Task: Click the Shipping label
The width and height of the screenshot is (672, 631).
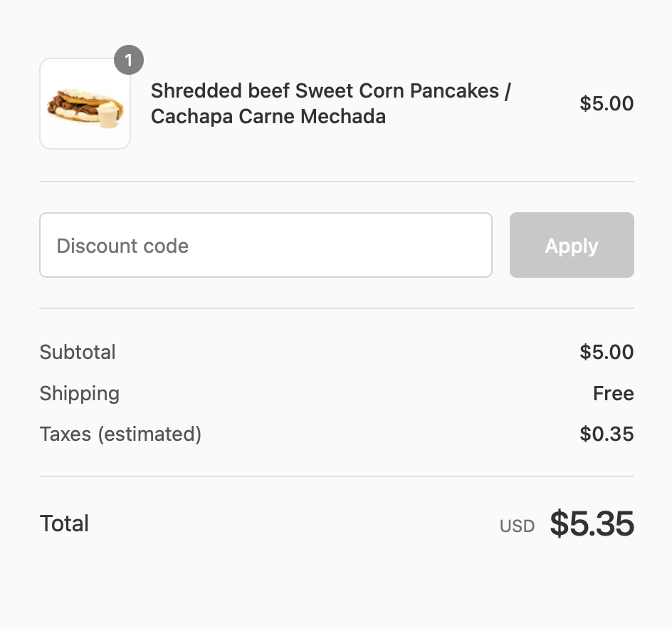Action: (x=80, y=394)
